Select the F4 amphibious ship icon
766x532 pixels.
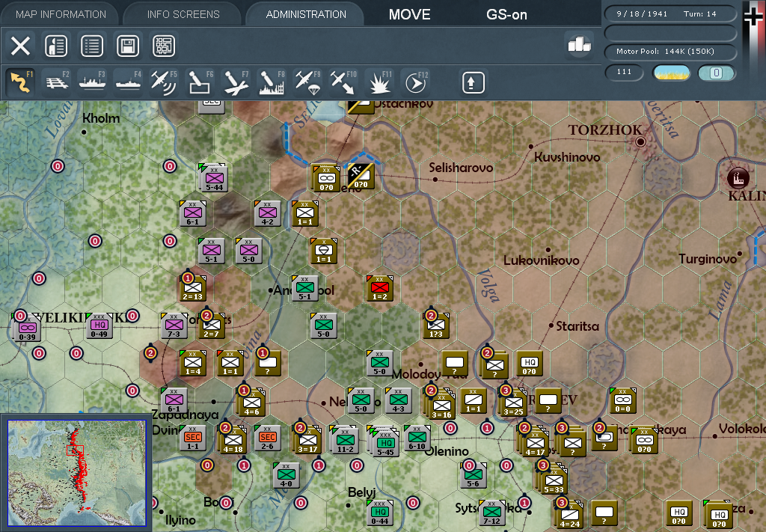(x=128, y=82)
